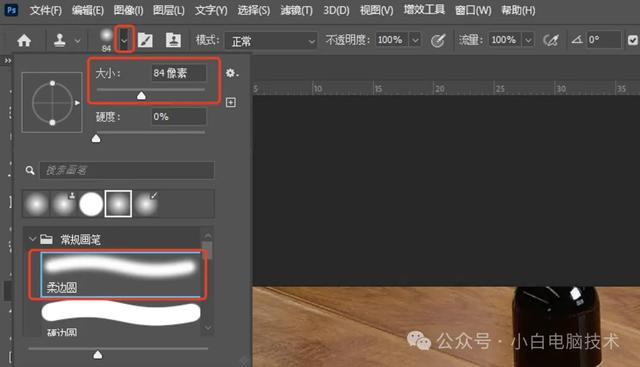This screenshot has width=640, height=367.
Task: Open the brush preset picker dropdown arrow
Action: click(124, 40)
